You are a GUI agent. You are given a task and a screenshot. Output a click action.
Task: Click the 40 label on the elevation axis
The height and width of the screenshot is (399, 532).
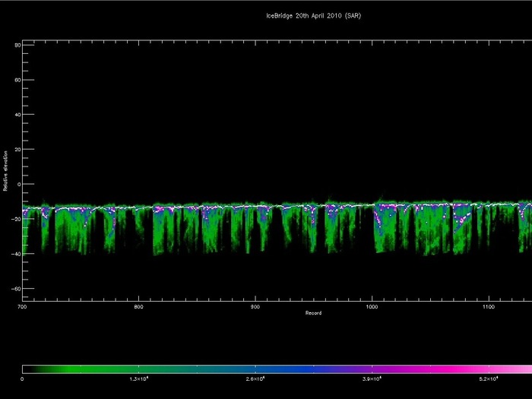click(17, 115)
